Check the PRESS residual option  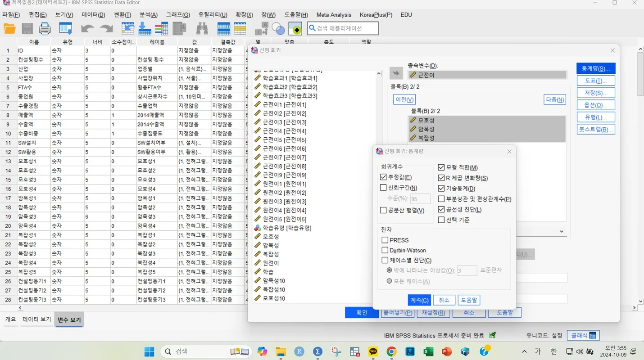click(x=385, y=240)
